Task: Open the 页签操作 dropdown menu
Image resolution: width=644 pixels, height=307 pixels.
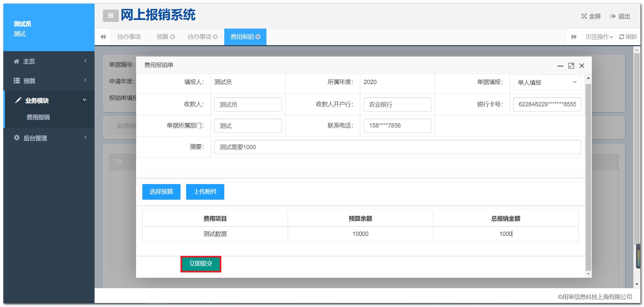Action: pos(599,37)
